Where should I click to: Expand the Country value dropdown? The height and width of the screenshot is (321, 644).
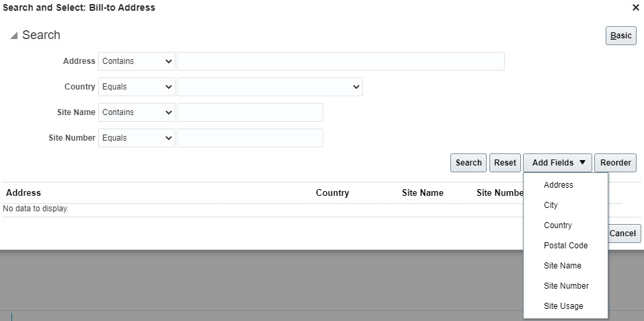pos(269,87)
